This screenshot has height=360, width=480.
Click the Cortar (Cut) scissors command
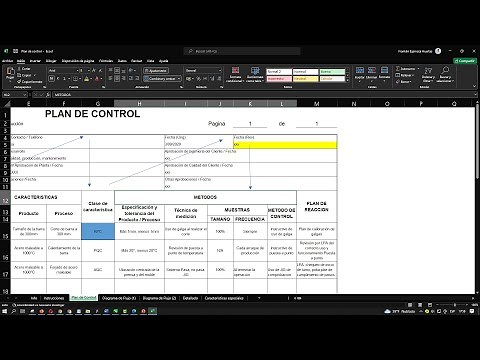click(24, 69)
